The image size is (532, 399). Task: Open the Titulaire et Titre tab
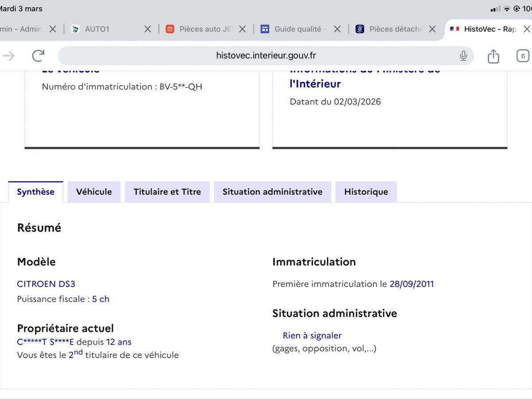(x=167, y=192)
